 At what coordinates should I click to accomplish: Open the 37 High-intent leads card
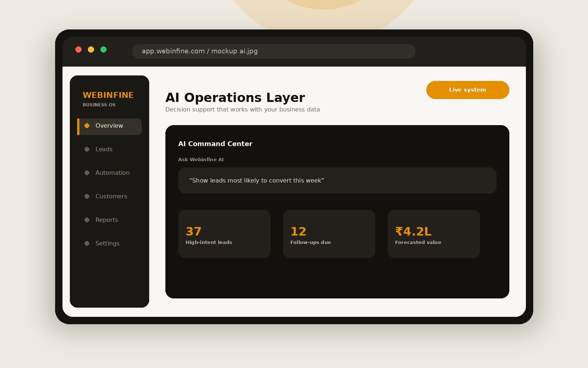click(x=224, y=234)
